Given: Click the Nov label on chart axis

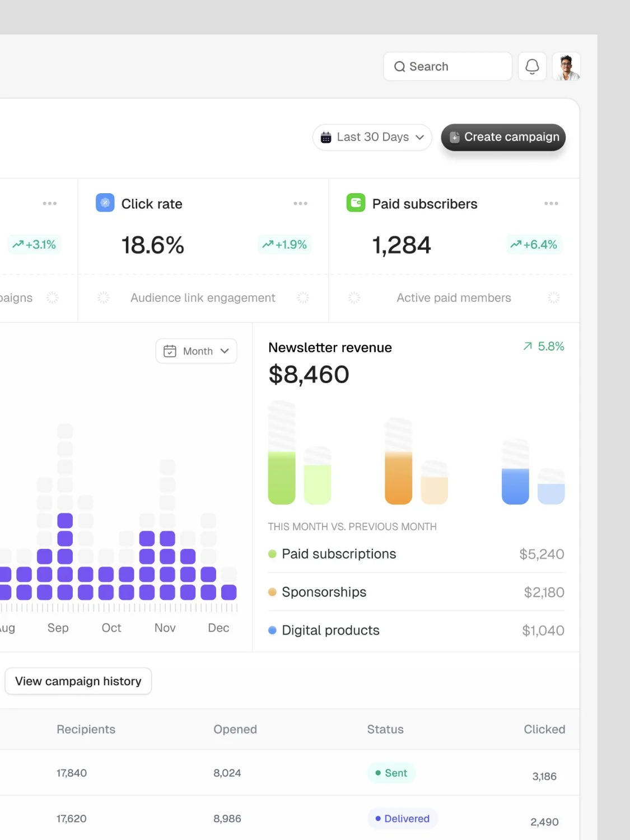Looking at the screenshot, I should (165, 628).
